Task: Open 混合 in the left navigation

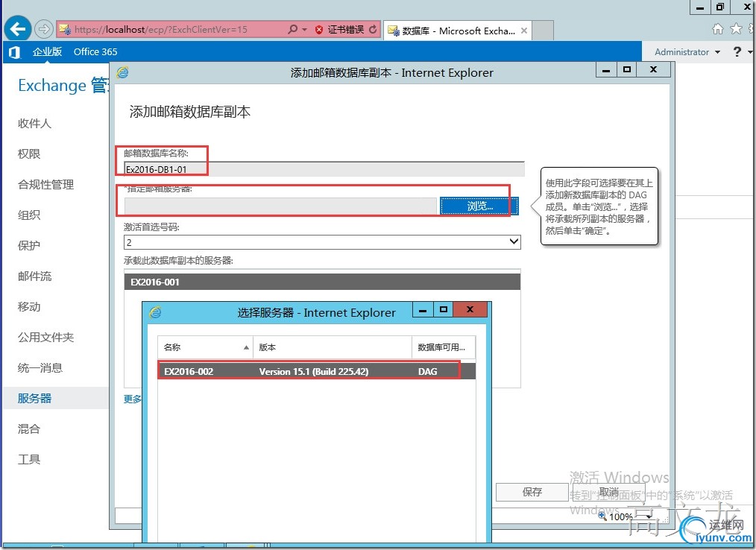Action: (x=29, y=429)
